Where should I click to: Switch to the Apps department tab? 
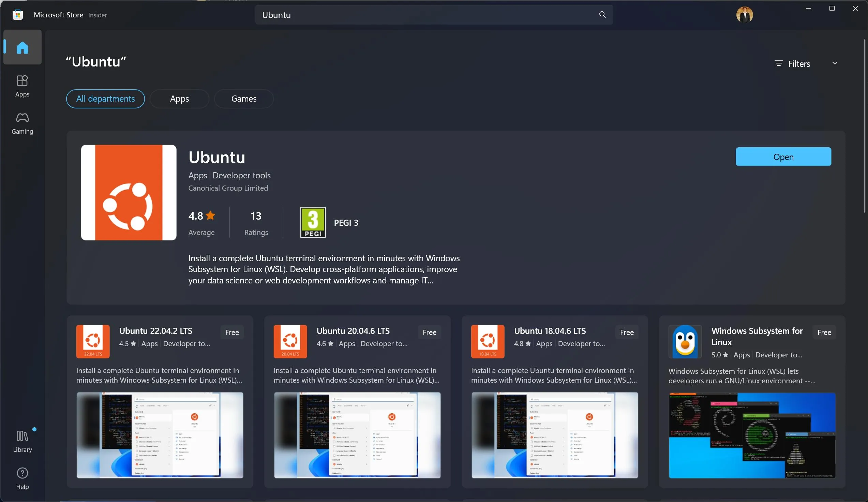coord(179,99)
